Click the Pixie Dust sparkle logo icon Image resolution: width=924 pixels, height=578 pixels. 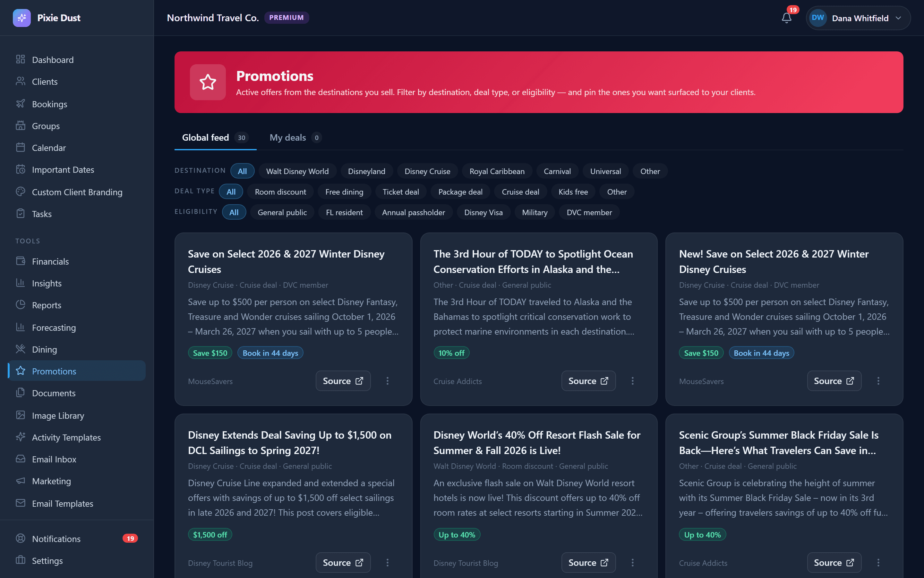pyautogui.click(x=22, y=18)
